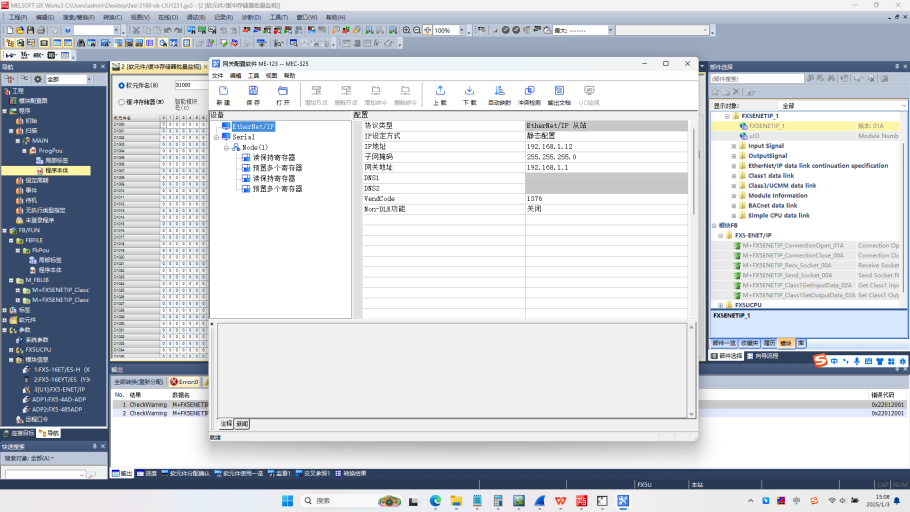910x512 pixels.
Task: Select the 3[U1]:FX5-ENET/IP module in navigation tree
Action: click(59, 390)
